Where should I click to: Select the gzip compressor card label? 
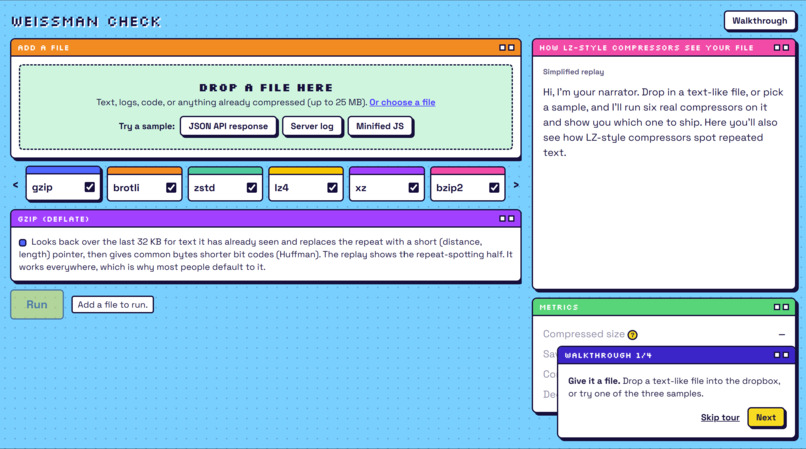(x=42, y=187)
